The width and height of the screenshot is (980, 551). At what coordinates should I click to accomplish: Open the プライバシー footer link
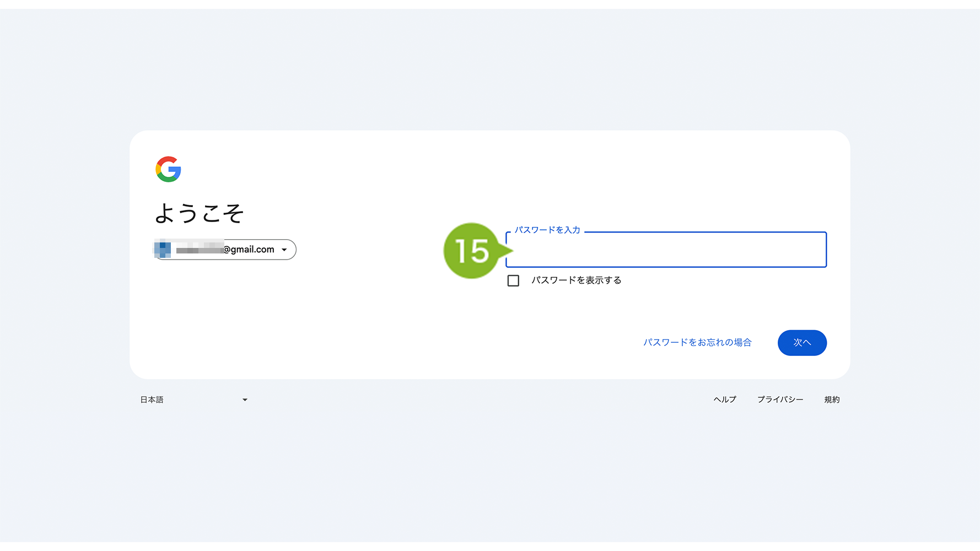(780, 399)
